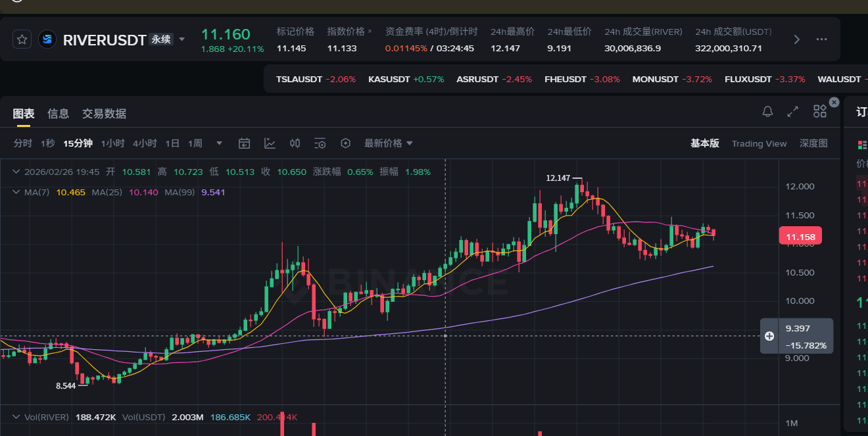Open the 最新价格 price type dropdown
868x436 pixels.
[x=389, y=143]
